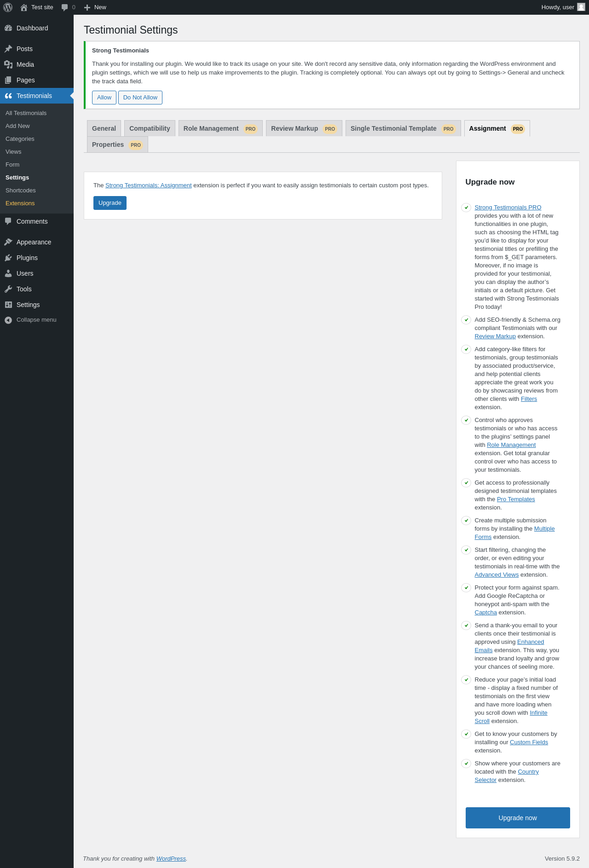Open the Advanced Views link
Viewport: 589px width, 868px height.
coord(497,575)
